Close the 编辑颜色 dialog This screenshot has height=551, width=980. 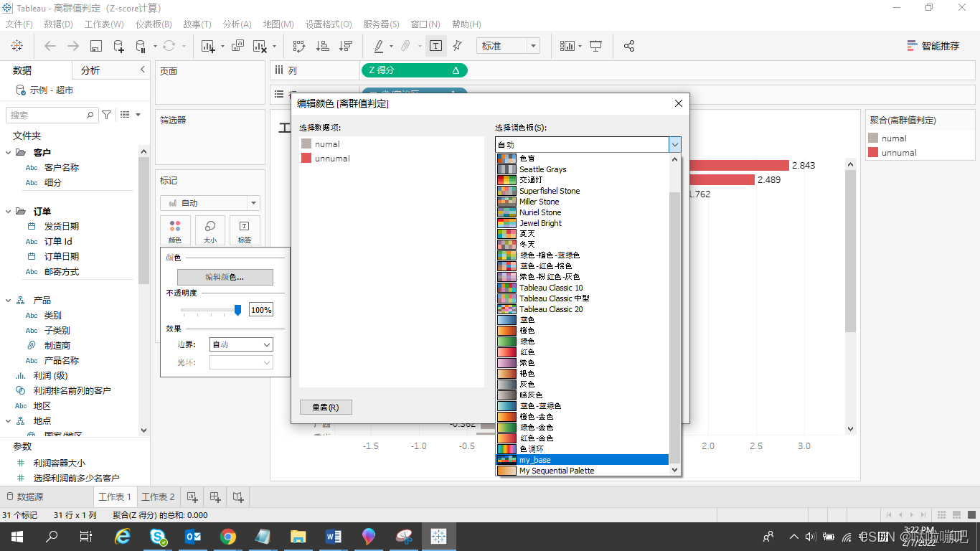[x=679, y=103]
